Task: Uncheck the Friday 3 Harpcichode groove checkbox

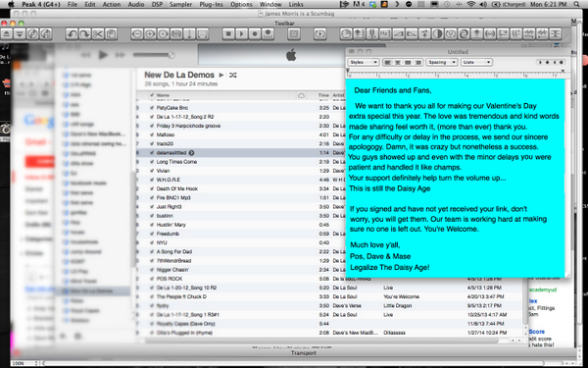Action: pyautogui.click(x=152, y=126)
